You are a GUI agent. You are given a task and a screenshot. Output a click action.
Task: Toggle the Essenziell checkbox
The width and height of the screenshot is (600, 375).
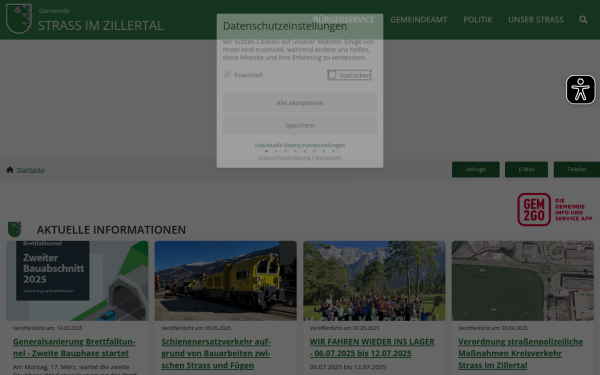point(227,75)
